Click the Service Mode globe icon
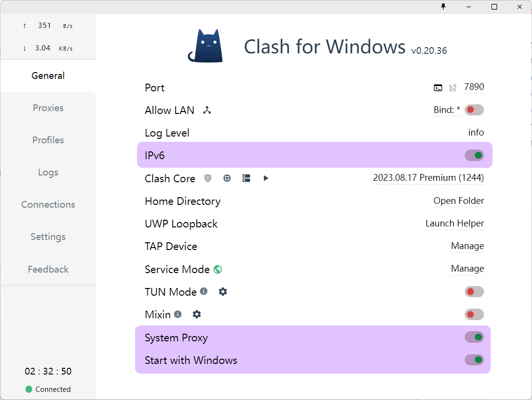The width and height of the screenshot is (532, 400). (x=218, y=269)
